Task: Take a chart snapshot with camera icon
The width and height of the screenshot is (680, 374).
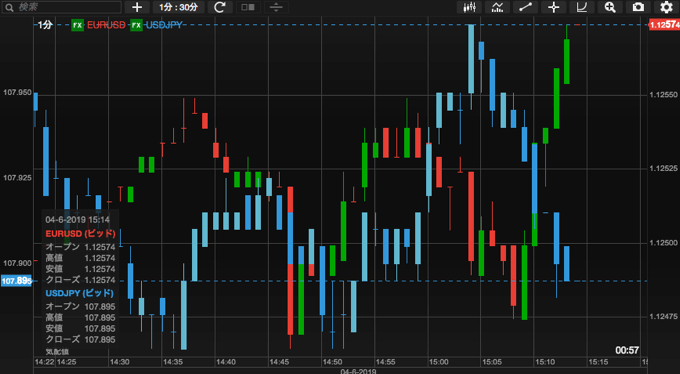Action: (638, 7)
